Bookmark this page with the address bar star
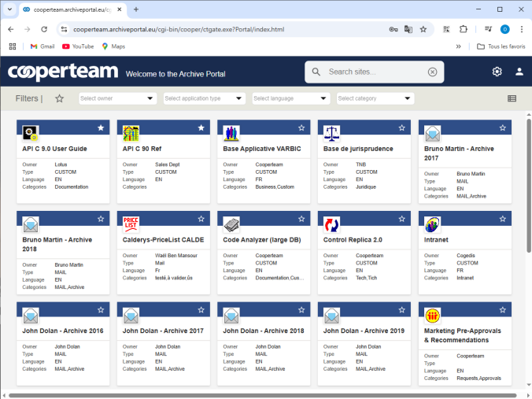The height and width of the screenshot is (399, 532). (423, 29)
